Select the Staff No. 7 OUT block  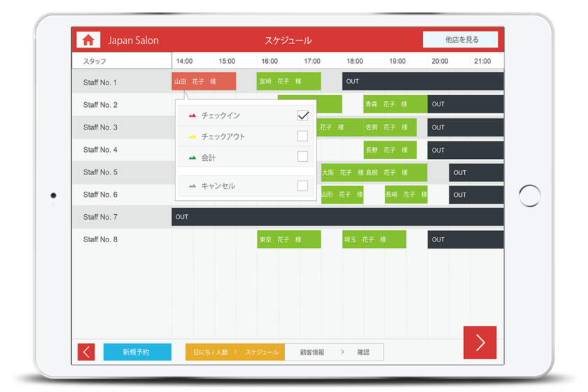pyautogui.click(x=337, y=217)
